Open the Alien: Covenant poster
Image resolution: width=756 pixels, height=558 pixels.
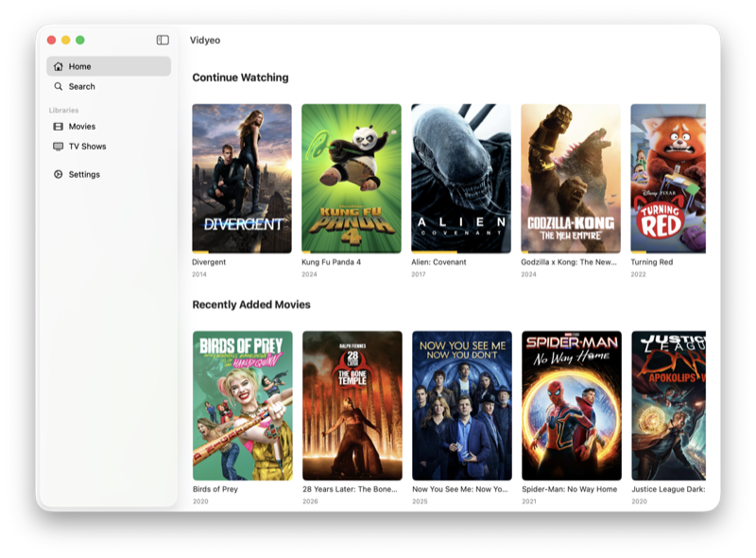461,179
